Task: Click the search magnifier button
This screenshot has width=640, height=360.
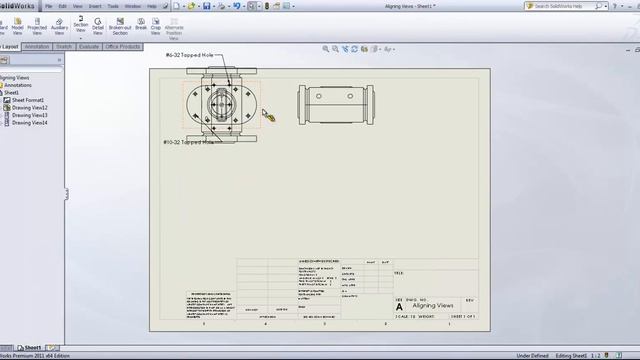Action: 598,6
